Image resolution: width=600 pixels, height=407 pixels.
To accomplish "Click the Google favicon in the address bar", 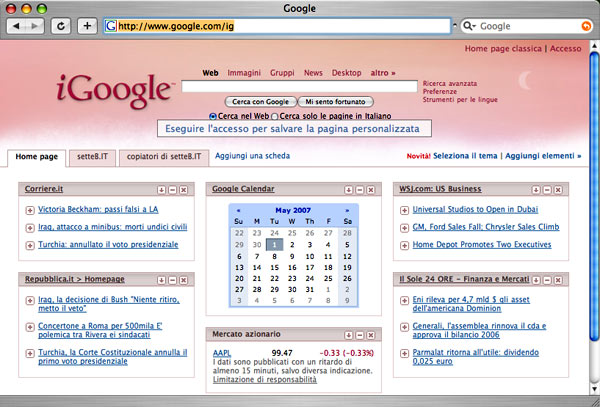I will (111, 26).
